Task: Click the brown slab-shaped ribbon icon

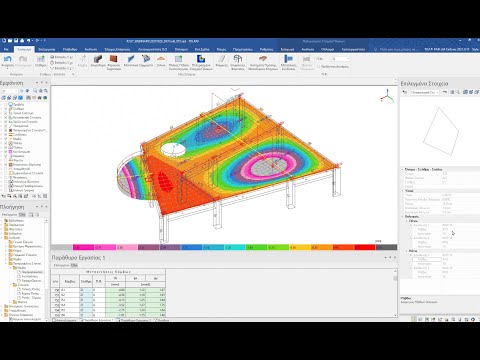Action: (x=263, y=62)
